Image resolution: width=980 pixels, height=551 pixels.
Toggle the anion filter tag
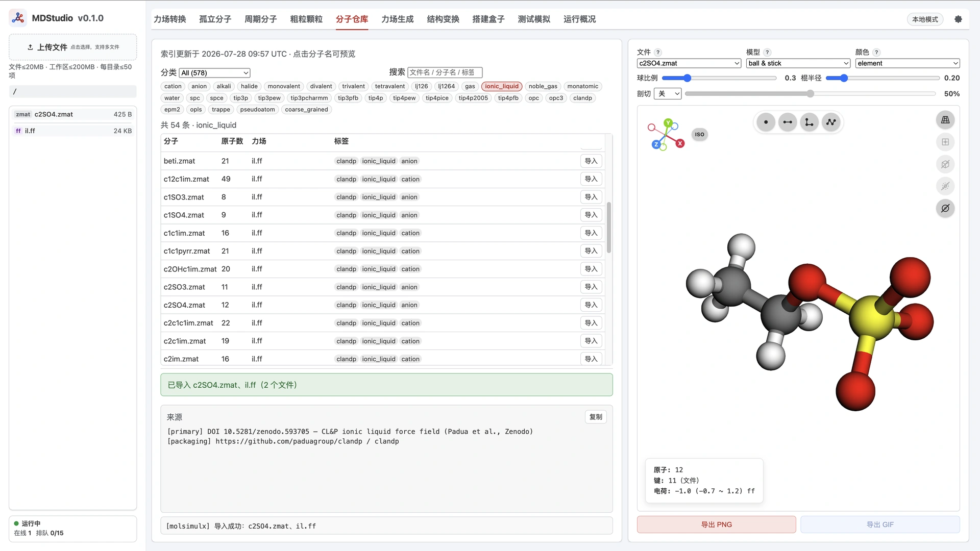tap(199, 86)
